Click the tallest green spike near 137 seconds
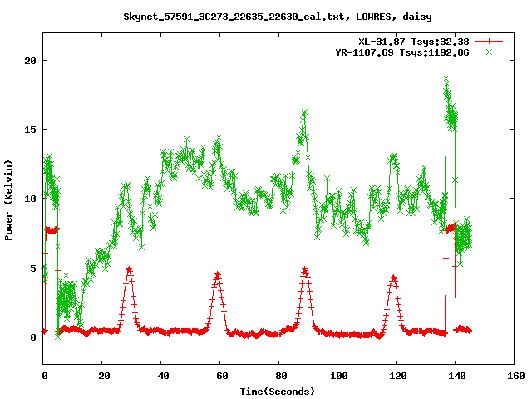 (446, 80)
